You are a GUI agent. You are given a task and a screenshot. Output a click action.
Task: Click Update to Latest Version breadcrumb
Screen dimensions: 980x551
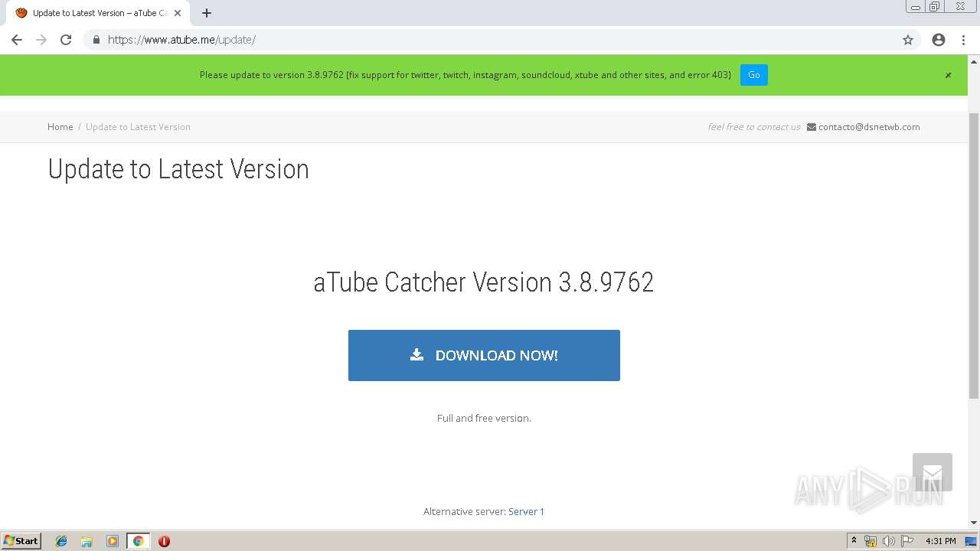pos(138,127)
